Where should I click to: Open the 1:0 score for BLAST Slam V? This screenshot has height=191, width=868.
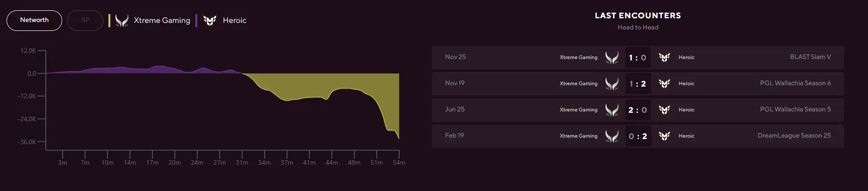click(x=638, y=58)
